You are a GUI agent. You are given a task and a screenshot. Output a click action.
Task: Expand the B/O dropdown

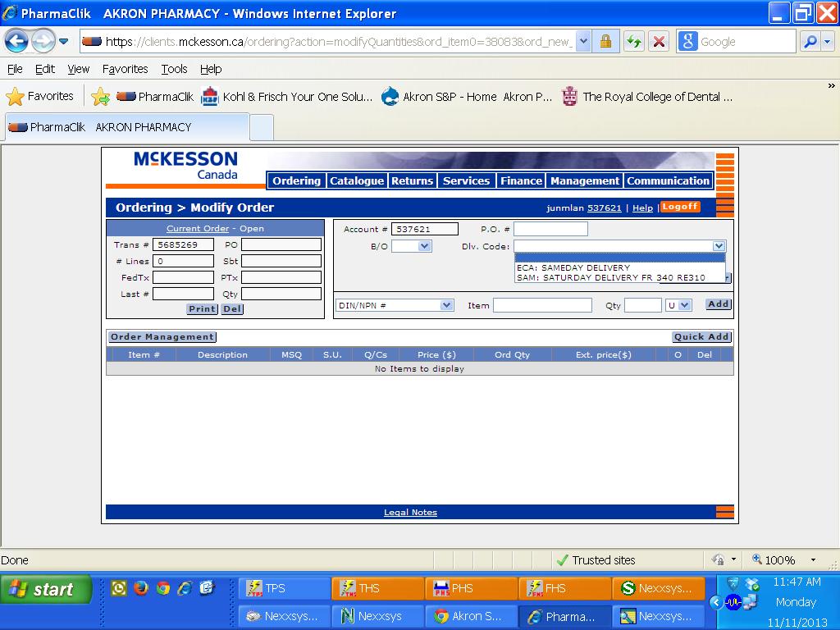[x=424, y=246]
